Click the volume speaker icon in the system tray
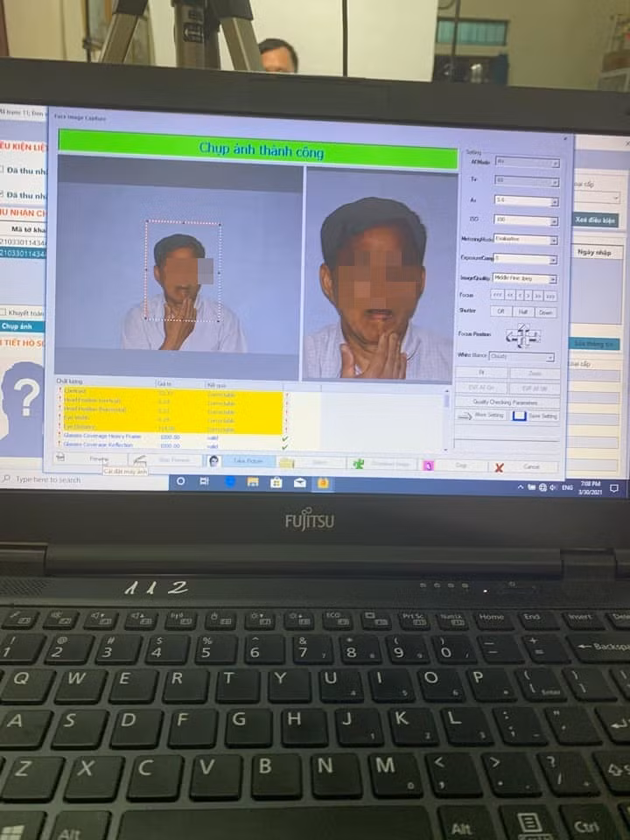 point(553,487)
